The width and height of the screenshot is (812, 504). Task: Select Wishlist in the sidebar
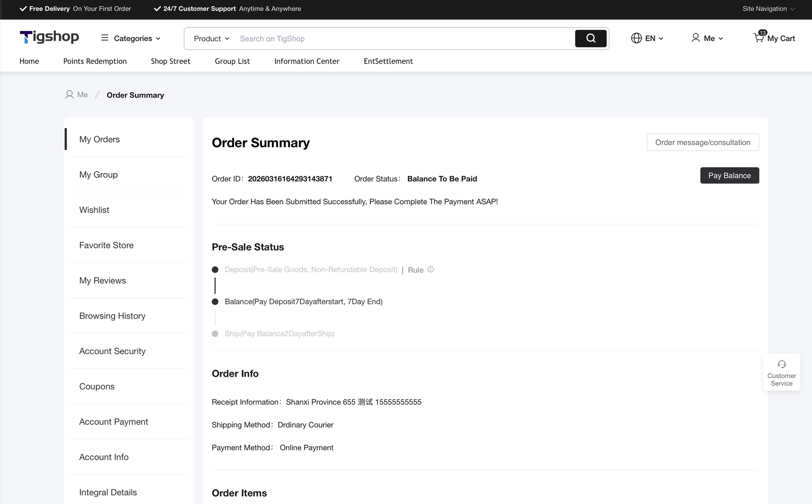click(x=94, y=210)
